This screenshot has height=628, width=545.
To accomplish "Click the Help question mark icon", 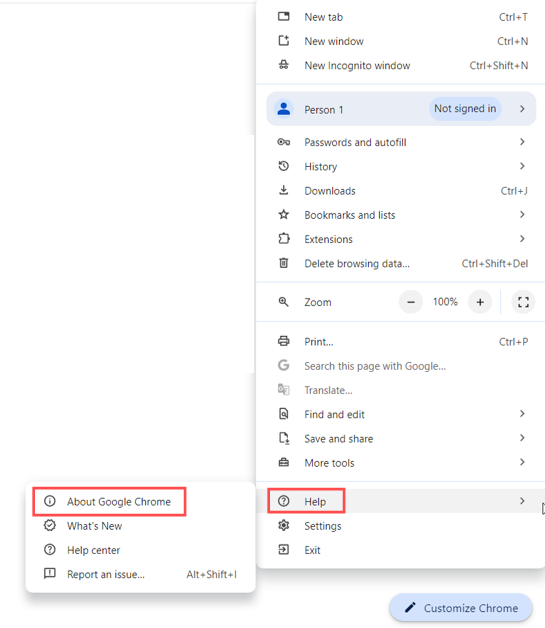I will tap(284, 501).
